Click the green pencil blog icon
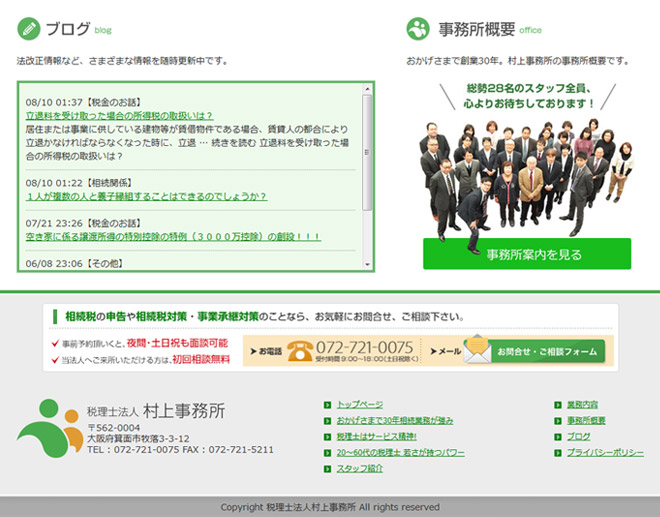Viewport: 660px width, 517px height. click(x=29, y=29)
